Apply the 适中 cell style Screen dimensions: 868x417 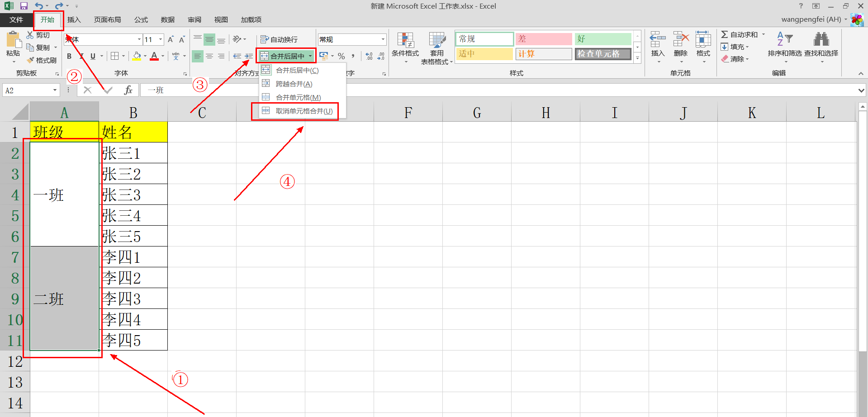[484, 54]
